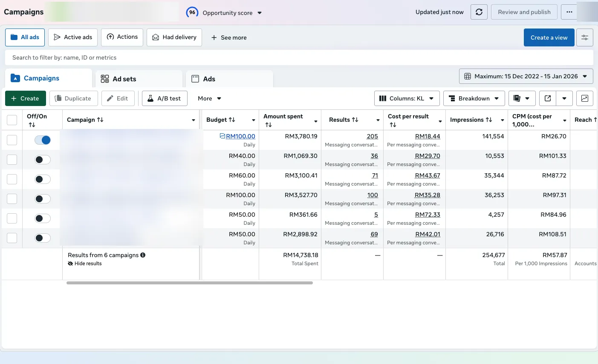The height and width of the screenshot is (364, 598).
Task: Click the search filter input field
Action: pyautogui.click(x=299, y=57)
